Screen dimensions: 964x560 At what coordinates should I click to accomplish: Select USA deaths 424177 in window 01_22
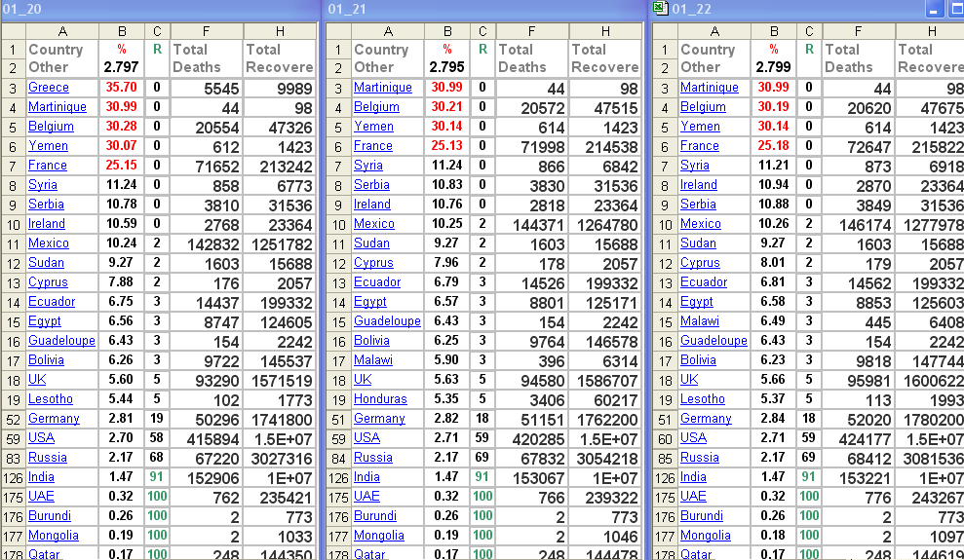[859, 439]
